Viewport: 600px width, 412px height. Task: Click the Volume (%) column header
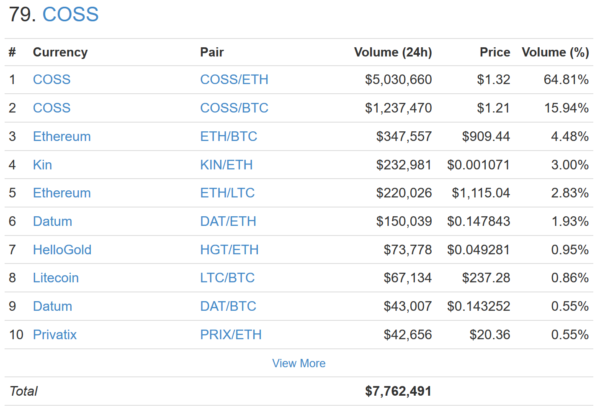(x=555, y=52)
